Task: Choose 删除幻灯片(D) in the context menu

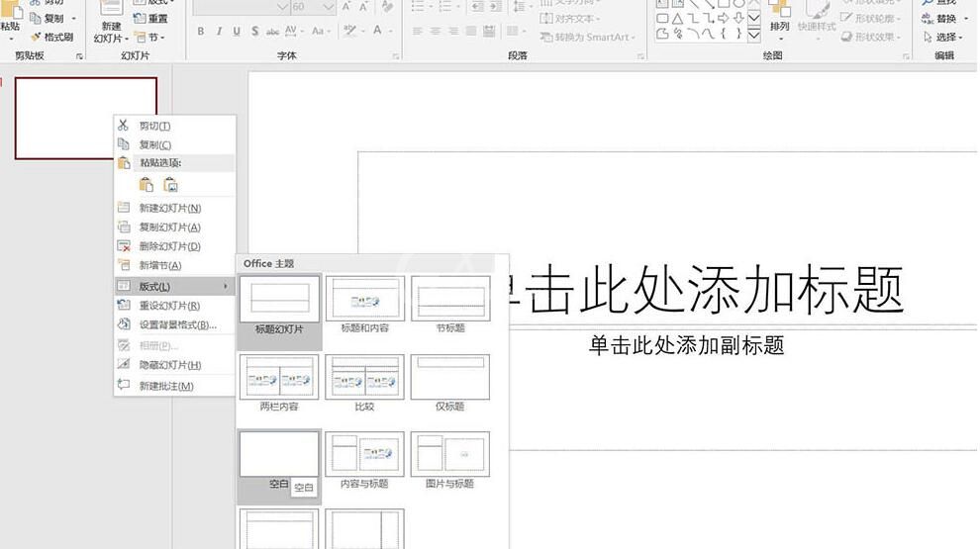Action: pos(174,246)
